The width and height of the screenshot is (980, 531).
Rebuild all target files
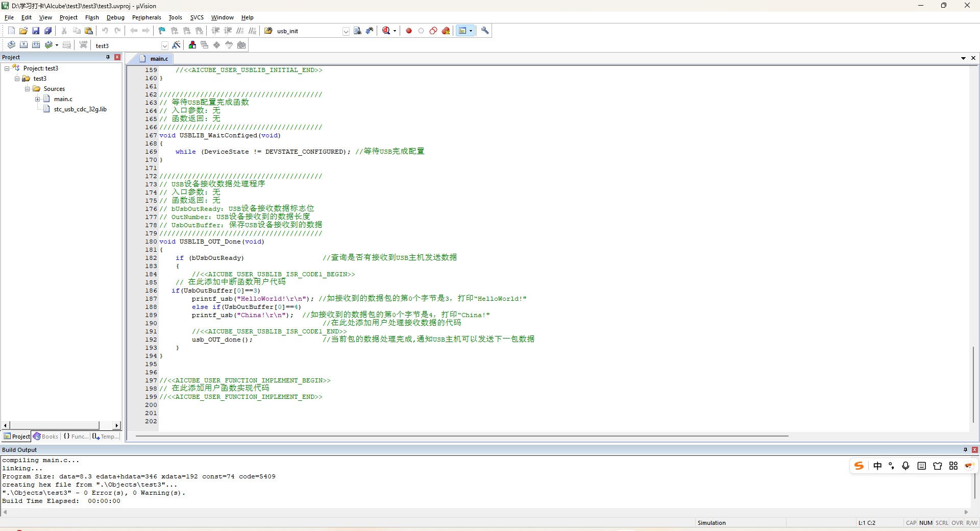click(36, 45)
